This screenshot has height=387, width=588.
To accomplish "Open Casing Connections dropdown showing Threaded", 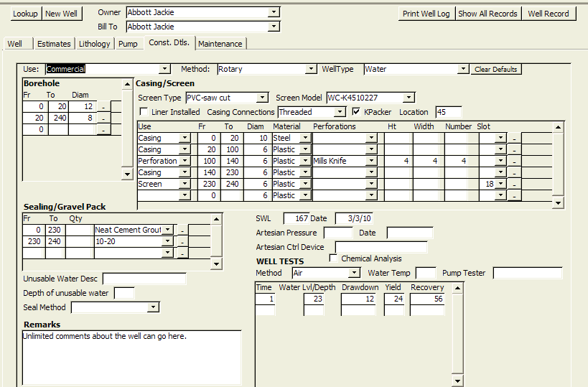I will tap(340, 112).
